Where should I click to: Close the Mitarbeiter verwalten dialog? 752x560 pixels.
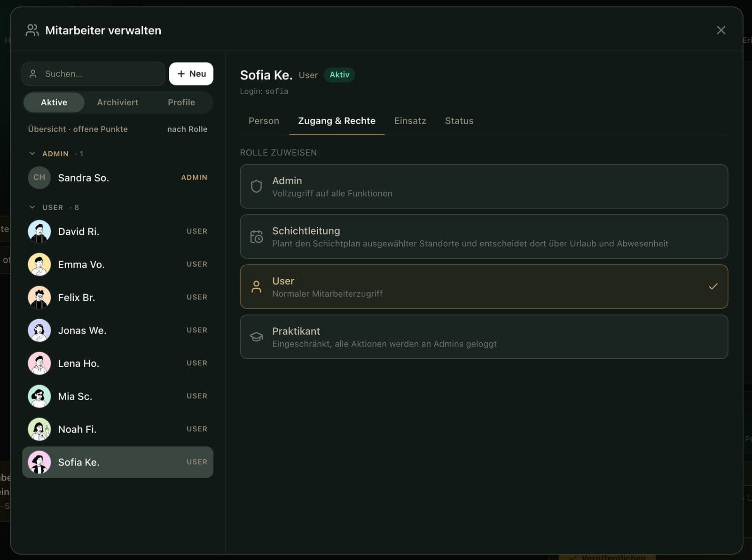(721, 30)
